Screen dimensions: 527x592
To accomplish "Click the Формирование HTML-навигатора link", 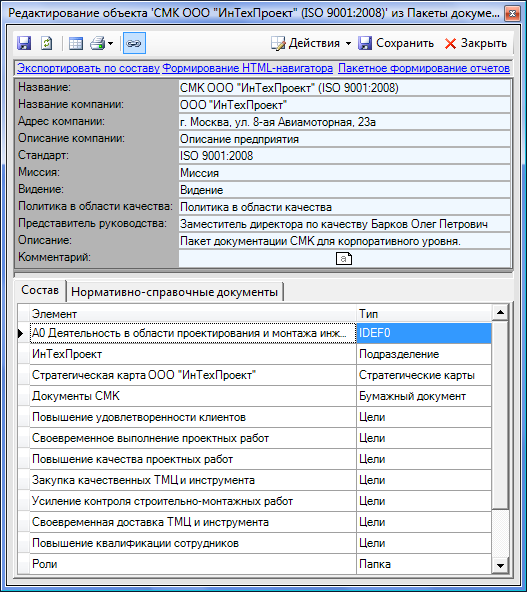I will coord(248,68).
